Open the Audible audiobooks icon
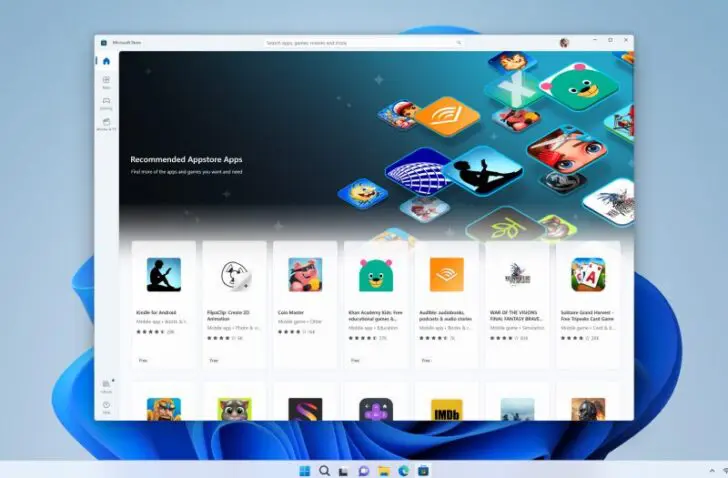Viewport: 728px width, 478px height. [447, 275]
